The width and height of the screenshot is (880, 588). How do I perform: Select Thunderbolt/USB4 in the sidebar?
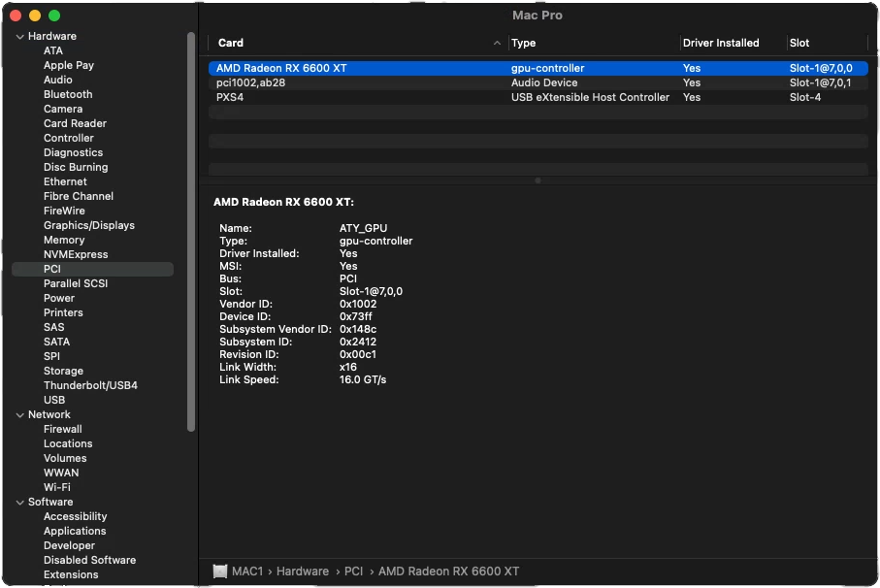point(90,386)
